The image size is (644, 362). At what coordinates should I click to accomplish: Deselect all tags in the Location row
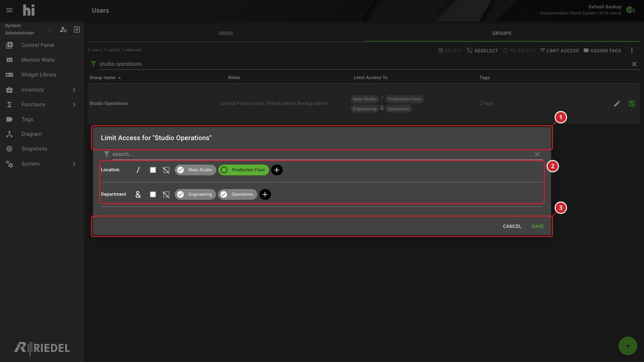tap(166, 170)
